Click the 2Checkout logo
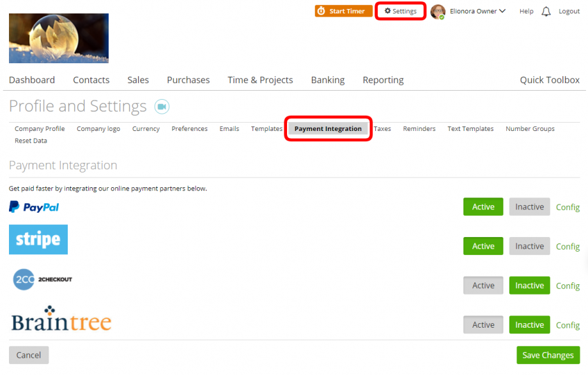Screen dimensions: 588x375 42,279
